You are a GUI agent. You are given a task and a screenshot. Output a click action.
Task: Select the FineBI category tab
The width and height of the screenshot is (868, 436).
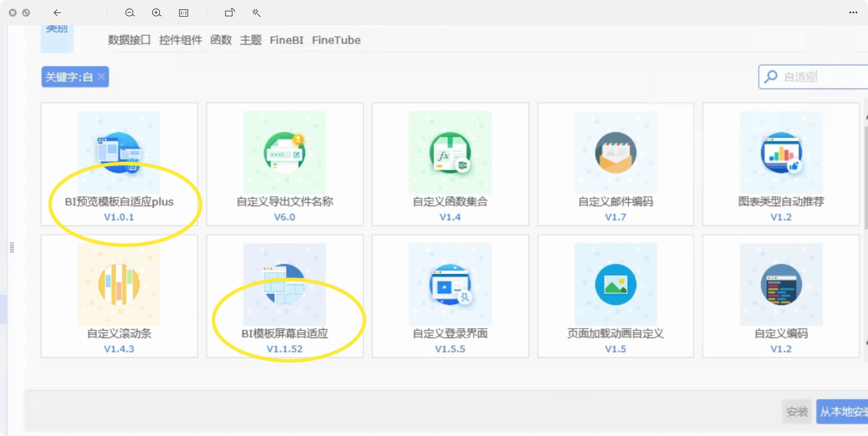tap(286, 40)
